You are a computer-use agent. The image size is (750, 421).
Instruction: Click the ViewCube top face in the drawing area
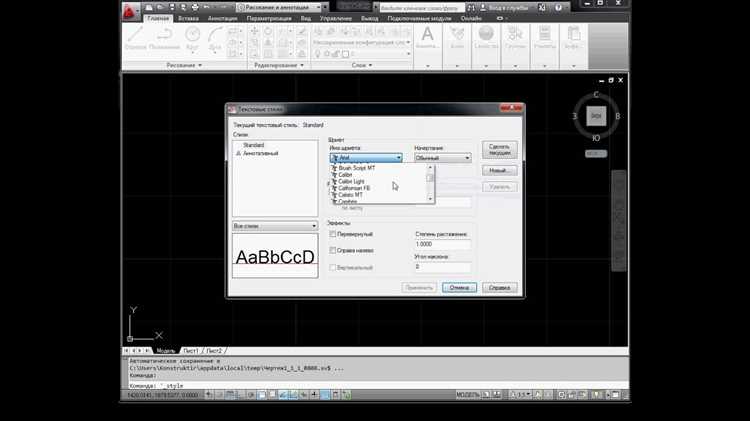point(596,116)
